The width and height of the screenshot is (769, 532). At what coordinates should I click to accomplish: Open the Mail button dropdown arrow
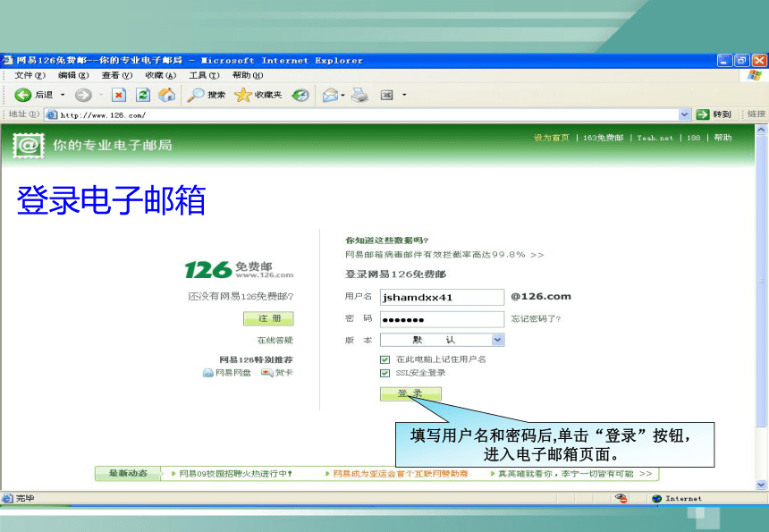point(342,95)
